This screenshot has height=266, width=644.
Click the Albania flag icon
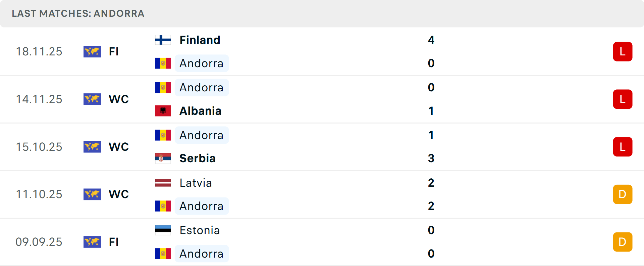[x=163, y=111]
